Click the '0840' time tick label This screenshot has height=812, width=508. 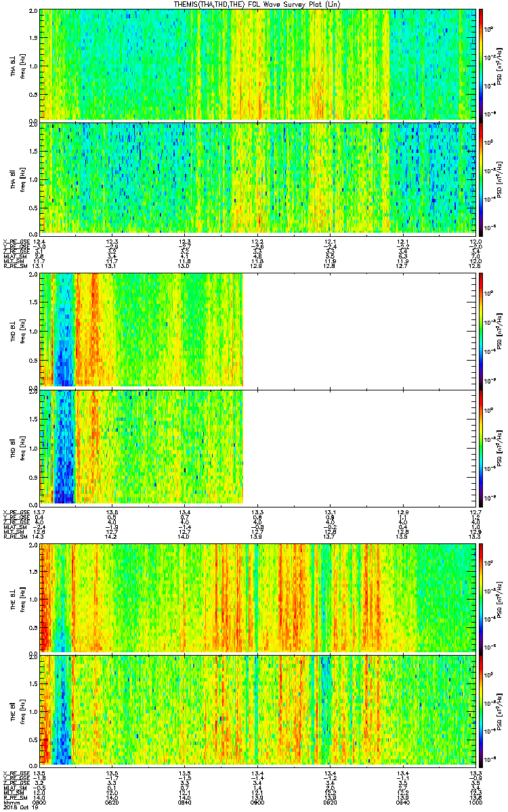click(185, 803)
